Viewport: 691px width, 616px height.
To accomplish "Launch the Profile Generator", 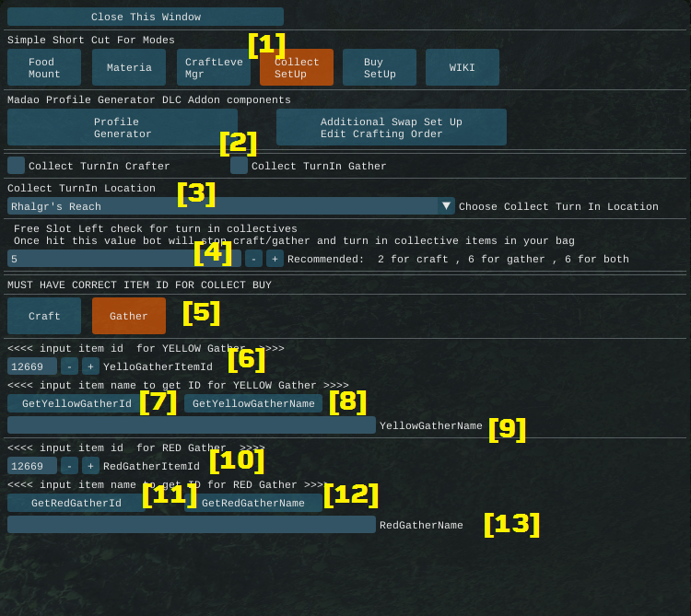I will pyautogui.click(x=123, y=128).
